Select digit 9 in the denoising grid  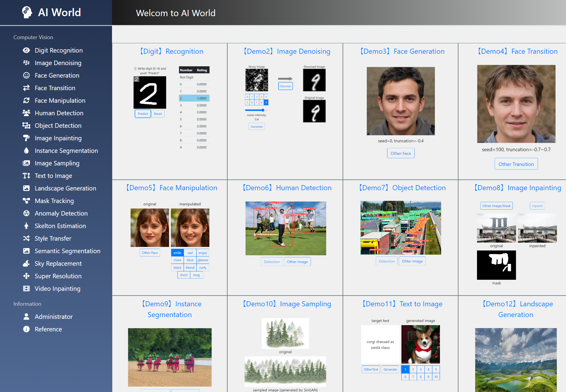pyautogui.click(x=266, y=102)
